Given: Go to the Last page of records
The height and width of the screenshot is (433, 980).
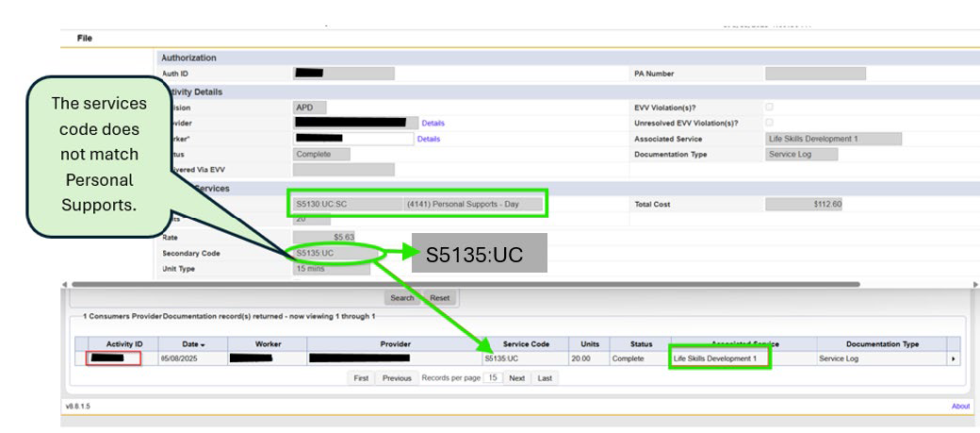Looking at the screenshot, I should [545, 378].
